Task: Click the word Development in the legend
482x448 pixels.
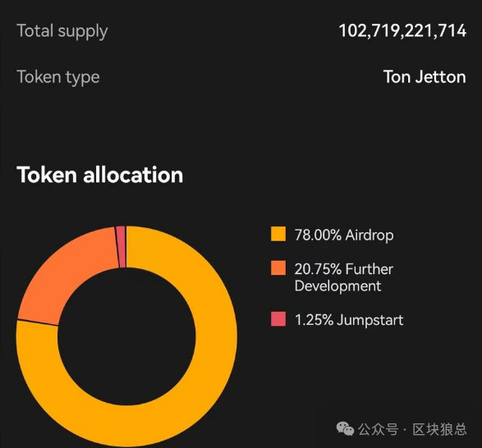Action: [x=337, y=286]
